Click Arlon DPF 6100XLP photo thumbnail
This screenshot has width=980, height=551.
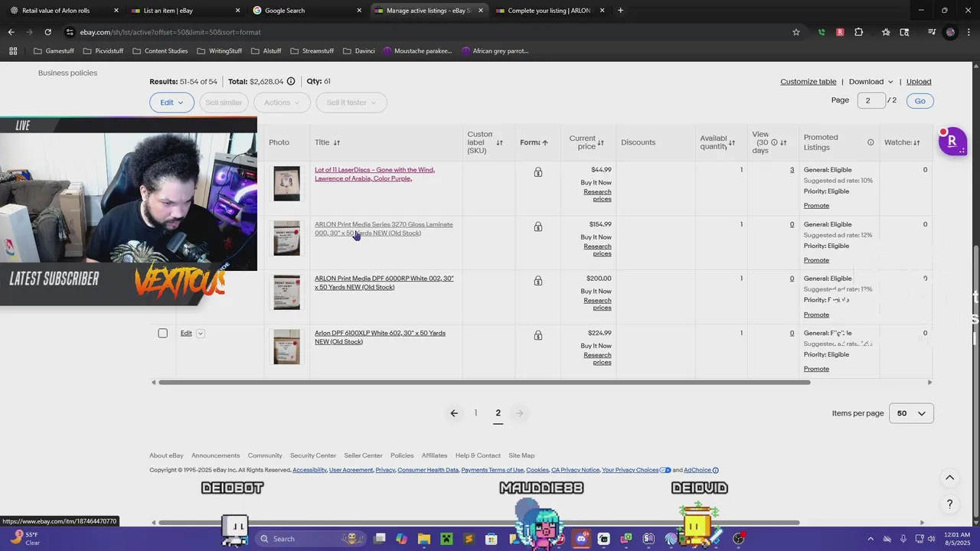tap(287, 347)
